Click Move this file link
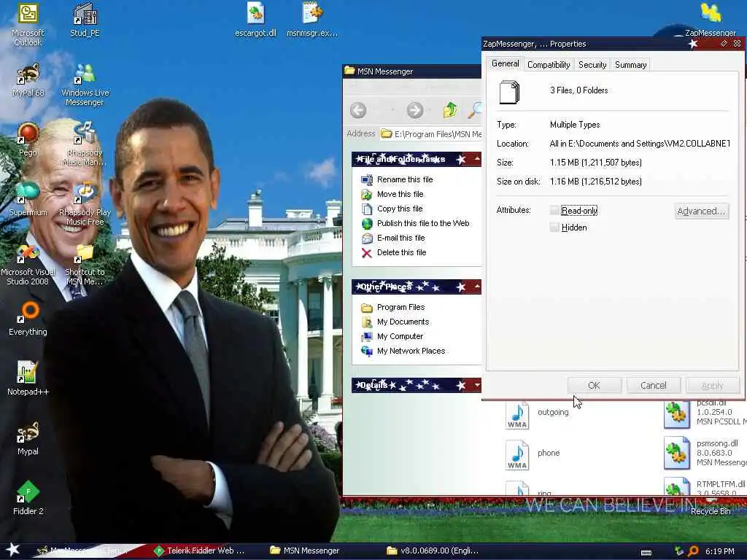Screen dimensions: 747x560 coord(400,194)
